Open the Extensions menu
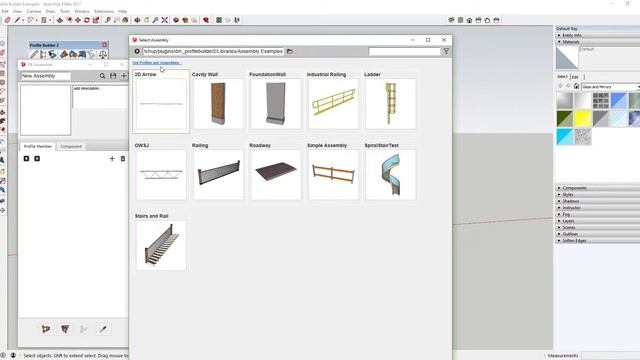The width and height of the screenshot is (640, 360). (x=104, y=11)
